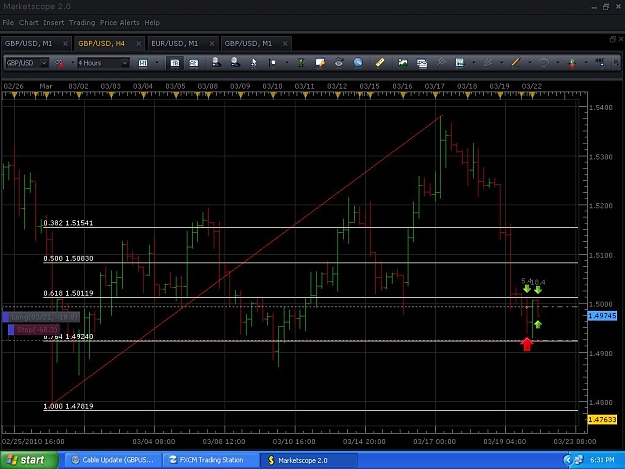Screen dimensions: 625x469
Task: Open the GBP/USD symbol dropdown
Action: [44, 63]
